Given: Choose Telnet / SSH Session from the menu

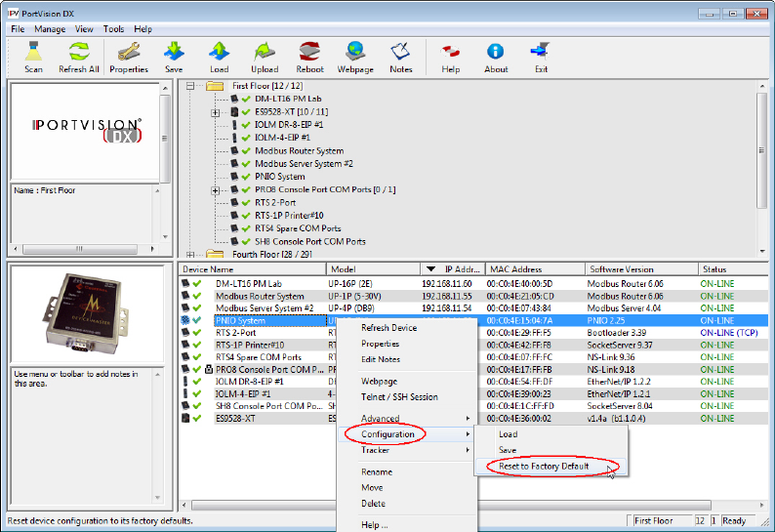Looking at the screenshot, I should (399, 397).
